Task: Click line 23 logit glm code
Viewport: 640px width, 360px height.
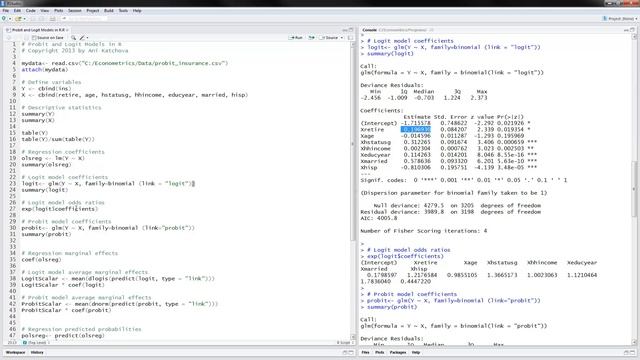Action: point(108,184)
